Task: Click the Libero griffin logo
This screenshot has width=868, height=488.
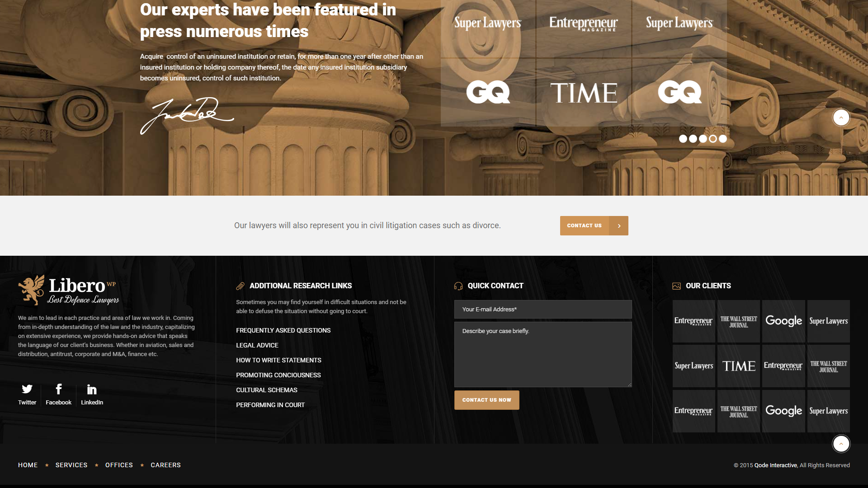Action: tap(32, 290)
